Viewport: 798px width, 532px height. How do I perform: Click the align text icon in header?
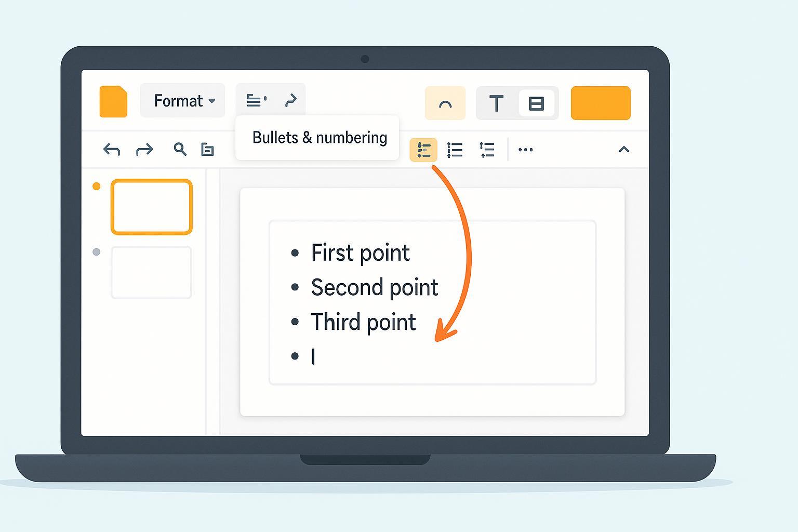[x=256, y=100]
